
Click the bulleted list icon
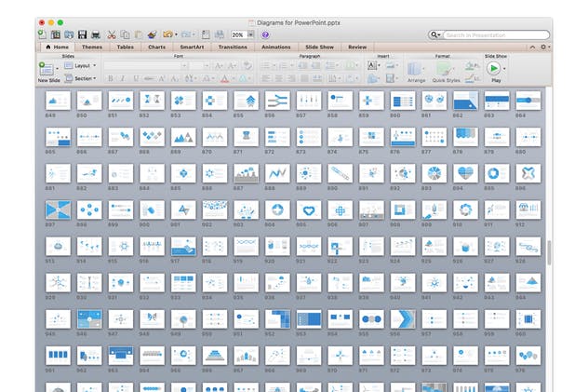pos(265,66)
